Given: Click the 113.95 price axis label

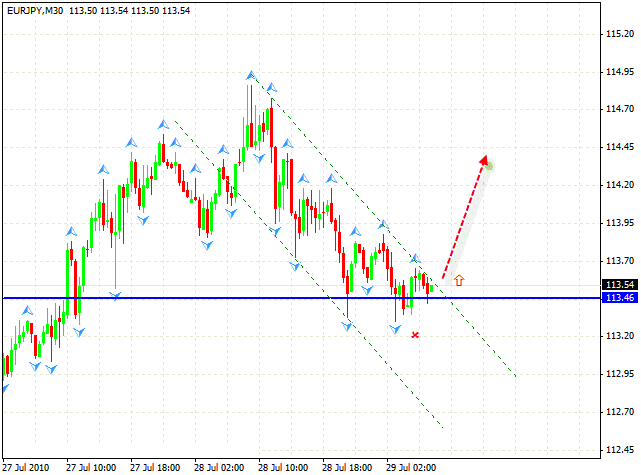Looking at the screenshot, I should tap(620, 223).
